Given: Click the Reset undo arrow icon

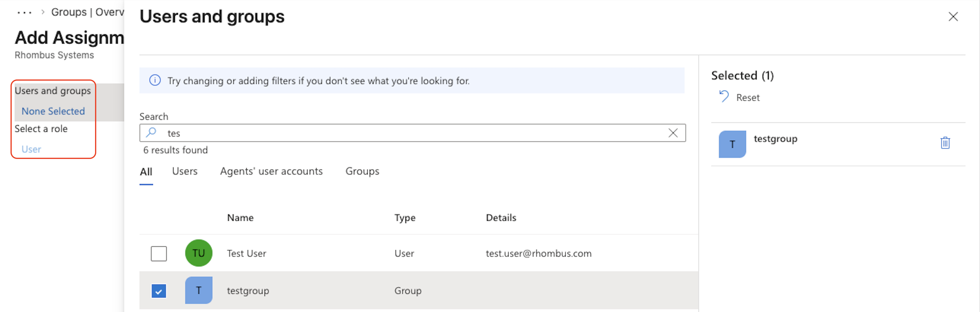Looking at the screenshot, I should click(x=723, y=96).
